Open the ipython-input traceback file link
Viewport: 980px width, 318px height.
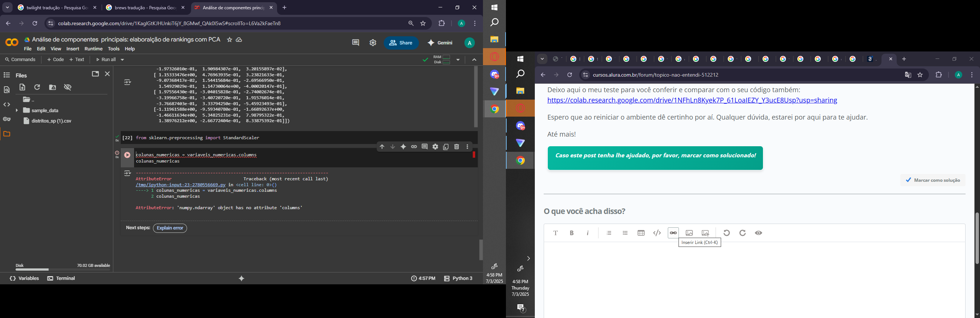point(180,185)
